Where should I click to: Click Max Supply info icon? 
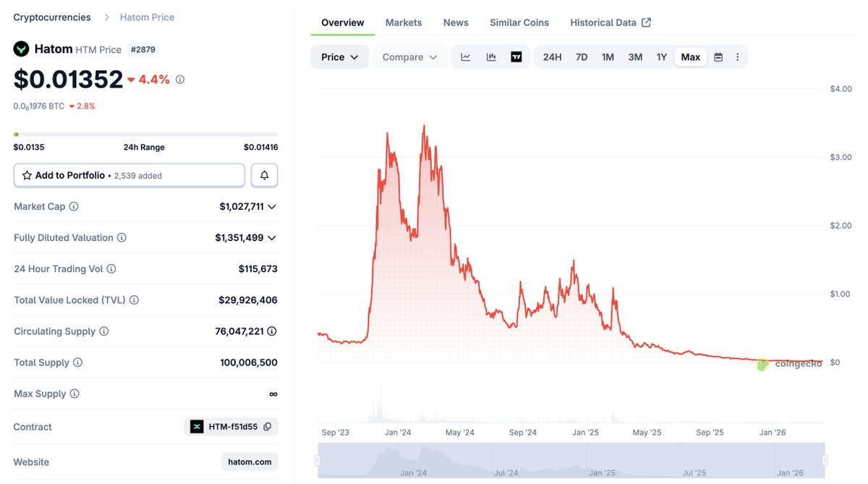pos(75,394)
